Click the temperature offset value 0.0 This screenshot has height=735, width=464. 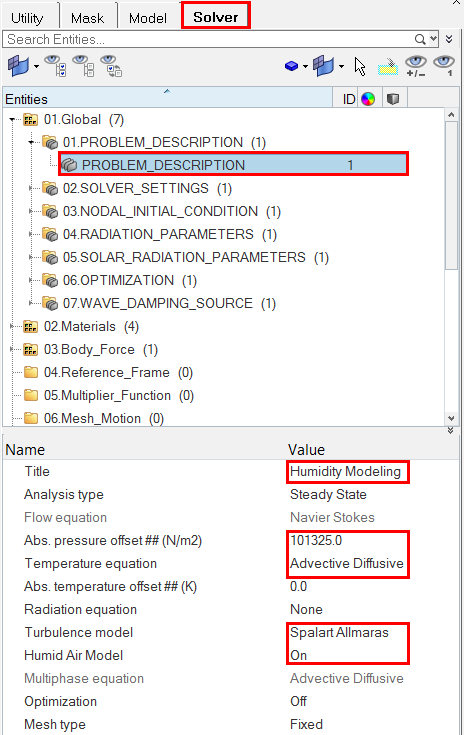299,586
